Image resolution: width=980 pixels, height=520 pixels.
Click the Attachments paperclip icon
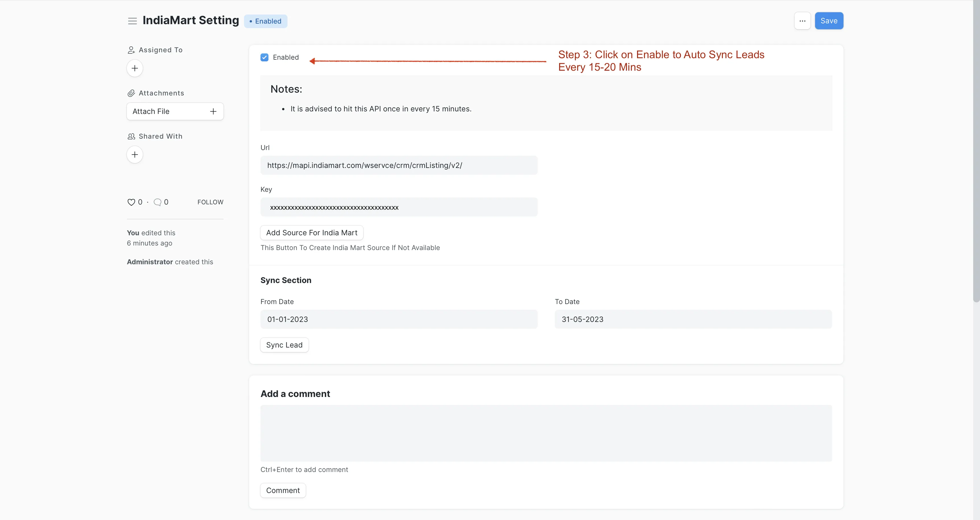click(131, 93)
